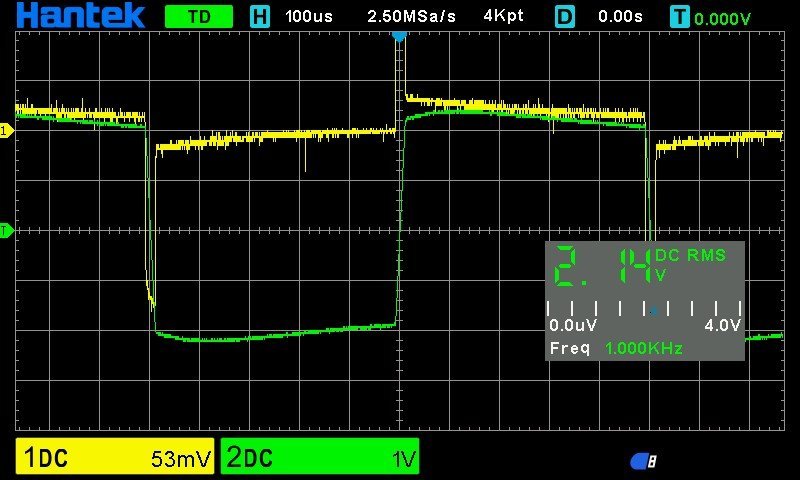
Task: Tap the T trigger icon in top bar
Action: click(x=680, y=17)
